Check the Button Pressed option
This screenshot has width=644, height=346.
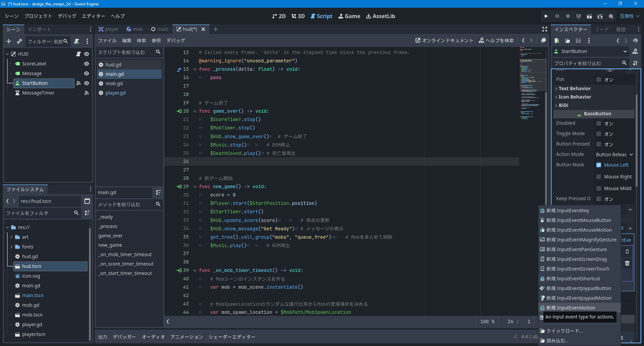[599, 144]
